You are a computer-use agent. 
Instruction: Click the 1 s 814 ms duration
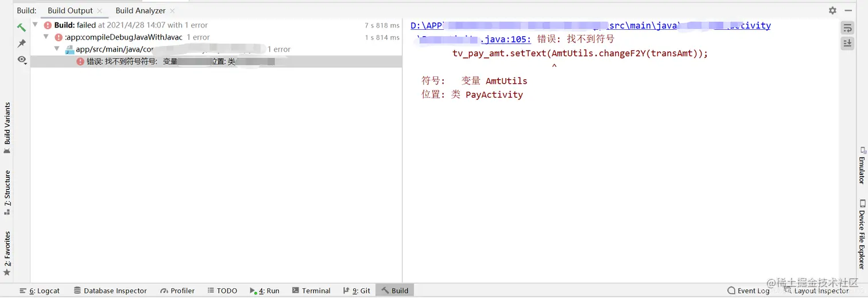[x=382, y=37]
